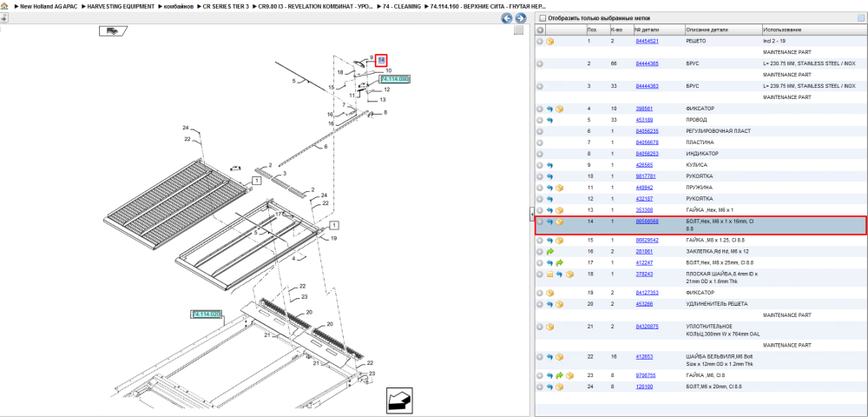Select callout 6 on the diagram
Viewport: 868px width, 417px height.
click(325, 147)
